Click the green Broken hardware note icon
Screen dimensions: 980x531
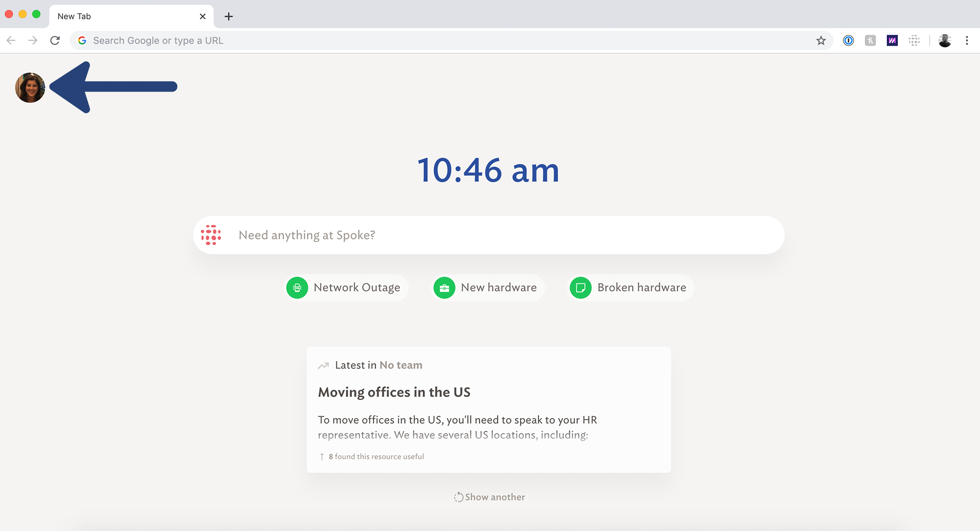tap(581, 288)
